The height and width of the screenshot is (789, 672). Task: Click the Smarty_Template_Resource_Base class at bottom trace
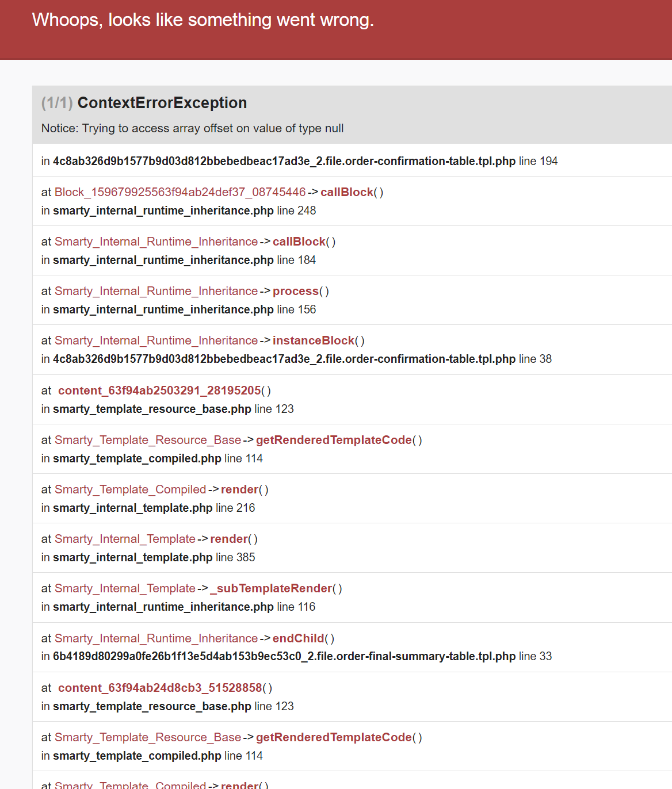coord(148,737)
